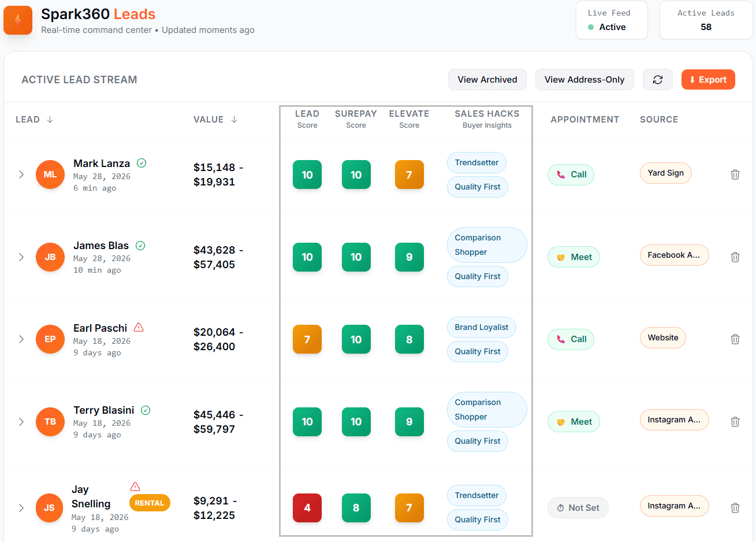This screenshot has height=542, width=756.
Task: Click Jay Snelling's Trendsetter insight tag
Action: click(x=476, y=496)
